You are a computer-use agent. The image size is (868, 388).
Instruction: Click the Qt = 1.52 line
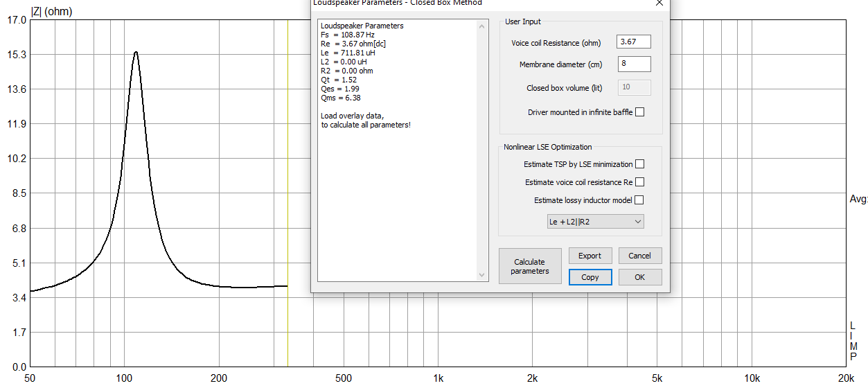pyautogui.click(x=339, y=80)
